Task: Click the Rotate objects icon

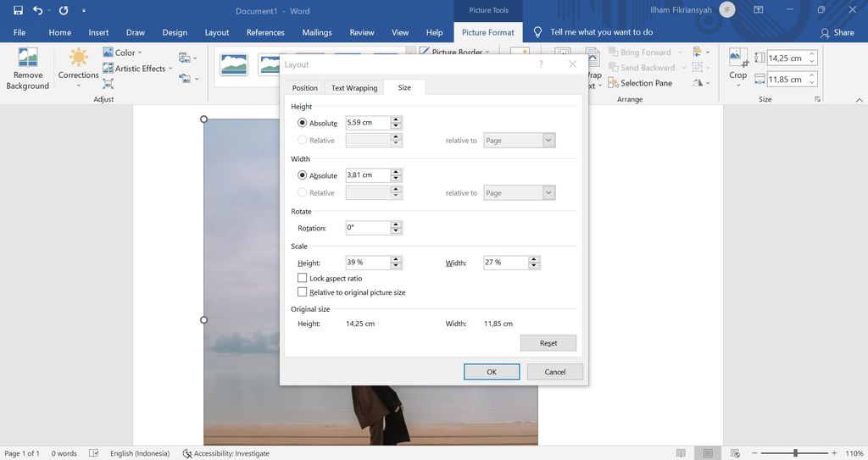Action: coord(698,82)
